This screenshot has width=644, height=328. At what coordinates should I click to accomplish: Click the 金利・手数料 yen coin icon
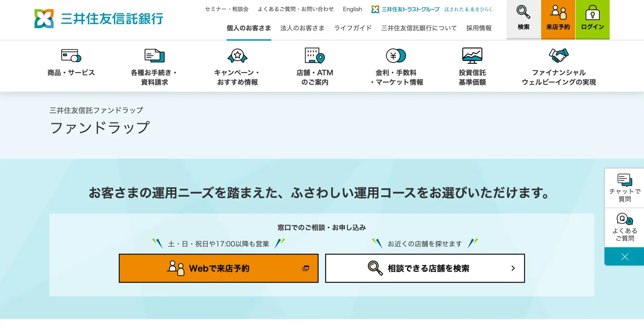396,55
